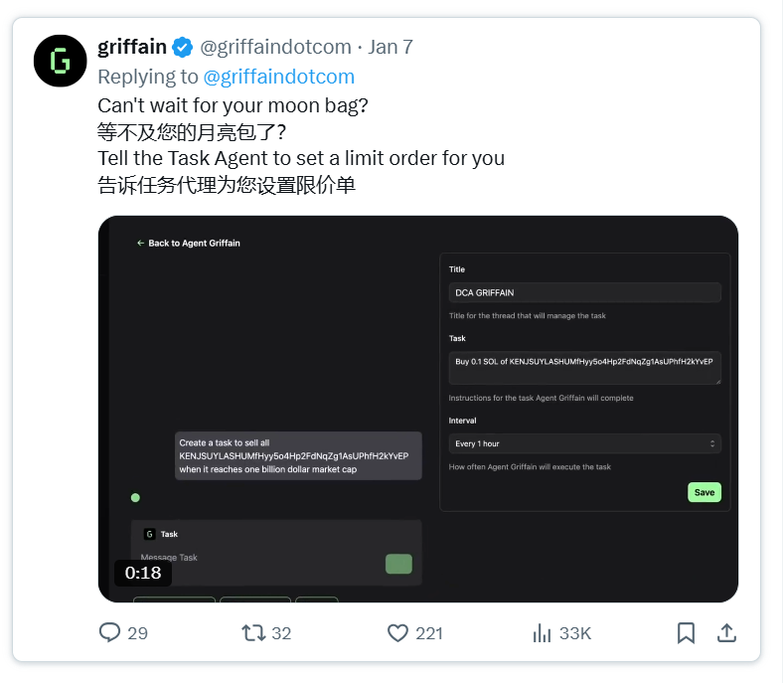The image size is (784, 683).
Task: Click the blue verified badge
Action: tap(183, 48)
